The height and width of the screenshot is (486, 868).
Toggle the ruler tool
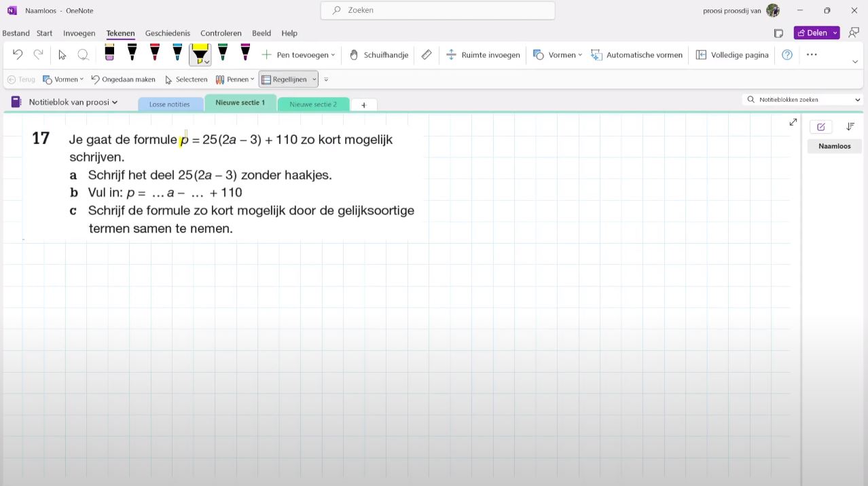(x=427, y=55)
